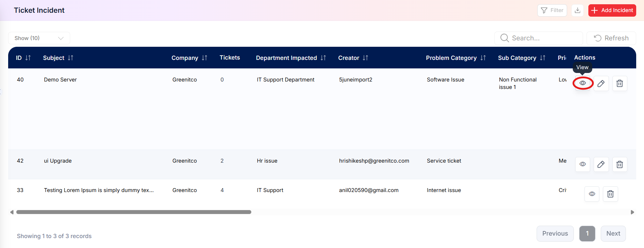View the Testing Lorem Ipsum incident
This screenshot has width=644, height=248.
point(592,194)
